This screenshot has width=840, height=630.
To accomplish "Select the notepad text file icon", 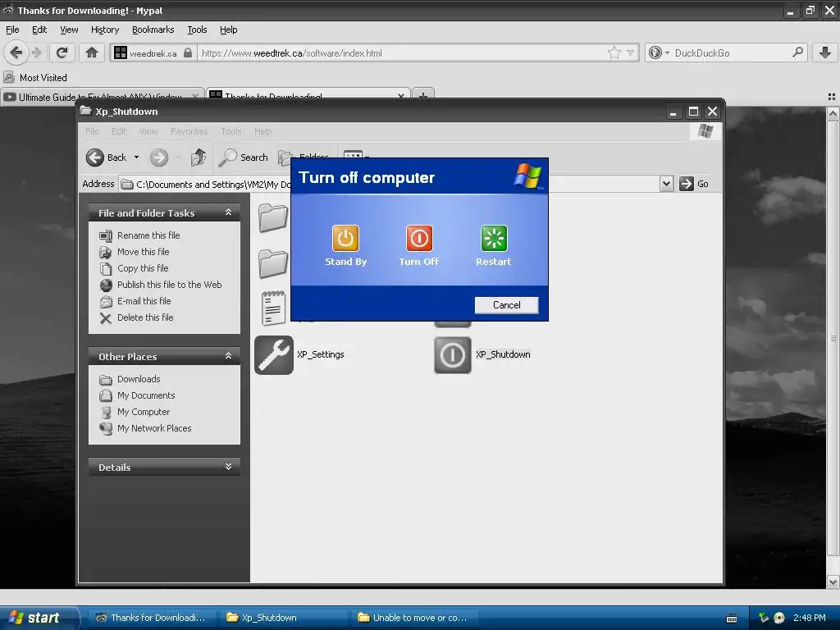I will pos(273,308).
